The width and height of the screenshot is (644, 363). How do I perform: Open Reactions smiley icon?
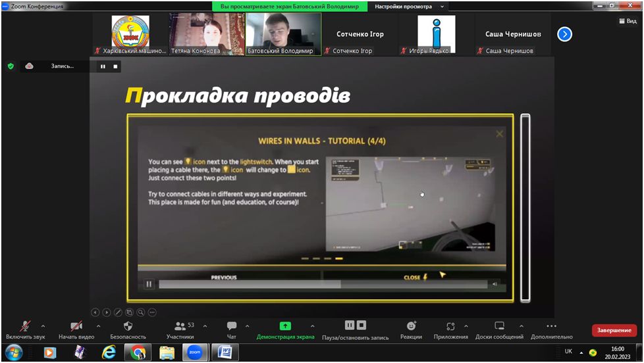pyautogui.click(x=411, y=326)
